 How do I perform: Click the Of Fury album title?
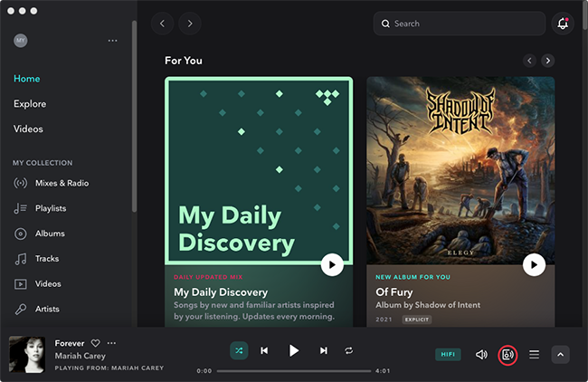pyautogui.click(x=394, y=292)
